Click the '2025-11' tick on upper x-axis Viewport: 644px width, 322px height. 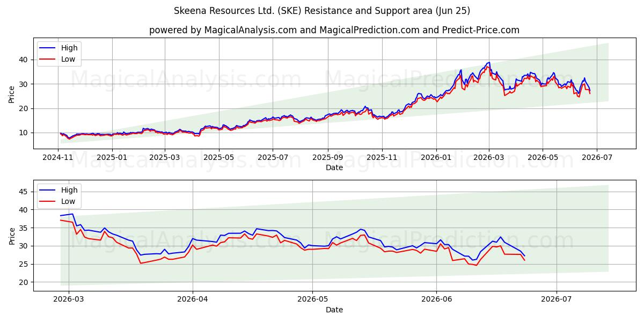[382, 157]
